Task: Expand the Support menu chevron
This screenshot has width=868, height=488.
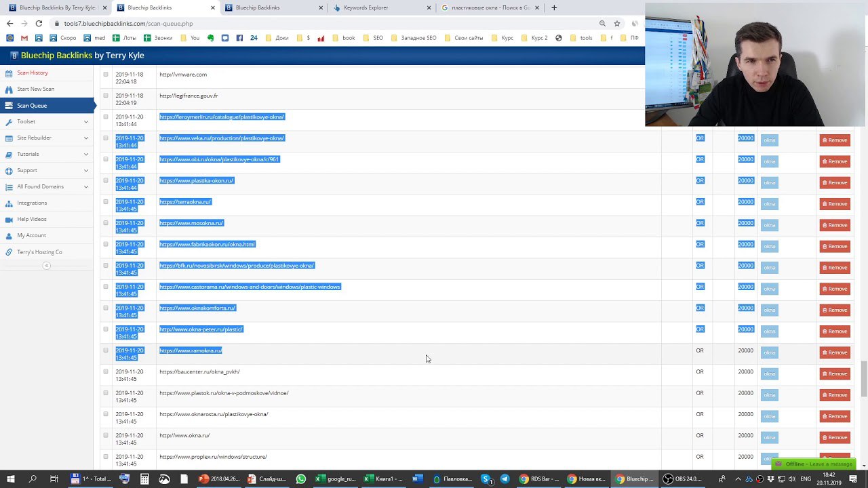Action: [x=86, y=170]
